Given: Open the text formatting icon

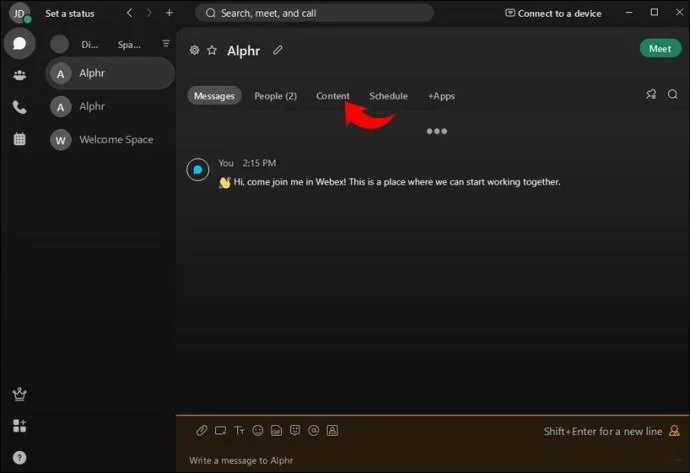Looking at the screenshot, I should tap(239, 430).
